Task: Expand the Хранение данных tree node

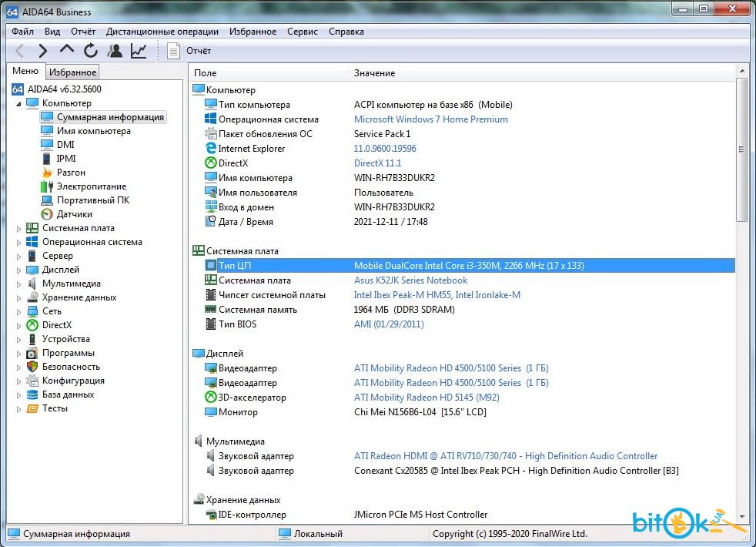Action: coord(18,298)
